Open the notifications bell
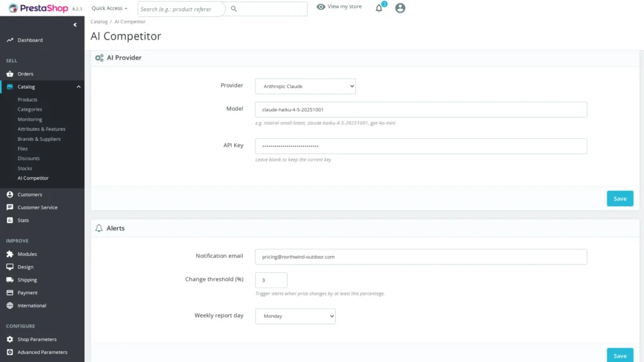The height and width of the screenshot is (362, 644). 379,8
